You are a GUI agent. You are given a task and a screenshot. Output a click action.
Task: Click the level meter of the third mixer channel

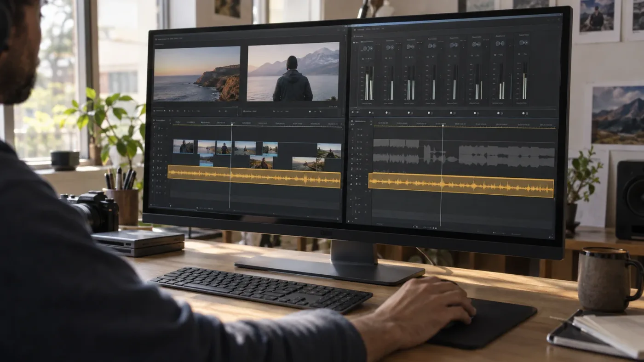coord(411,83)
